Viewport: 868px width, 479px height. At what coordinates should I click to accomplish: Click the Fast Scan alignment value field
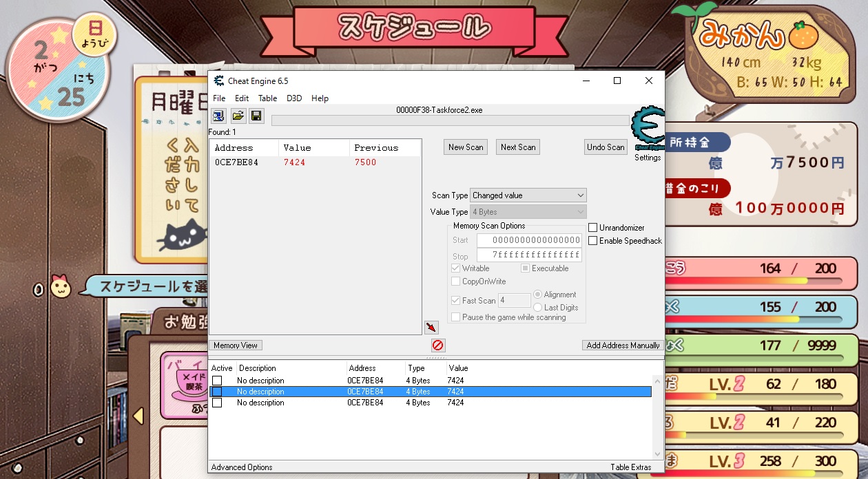514,301
